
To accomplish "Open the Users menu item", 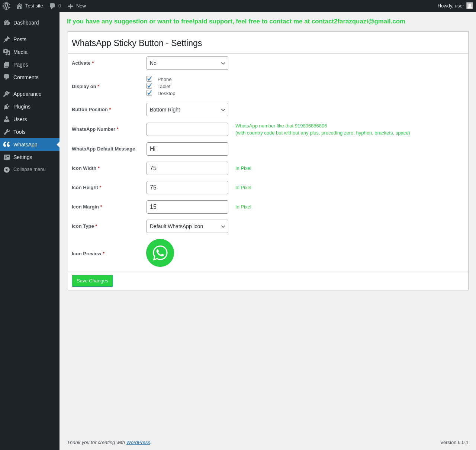I will [30, 119].
